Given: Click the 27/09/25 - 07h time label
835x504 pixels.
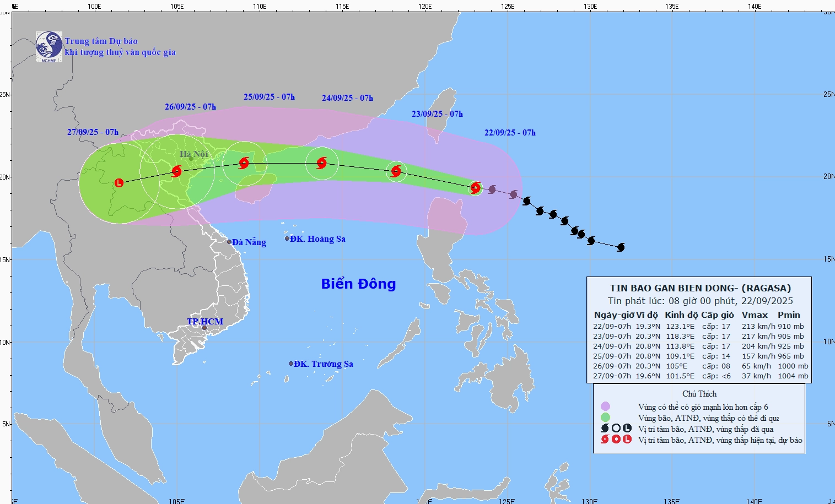Looking at the screenshot, I should coord(93,132).
